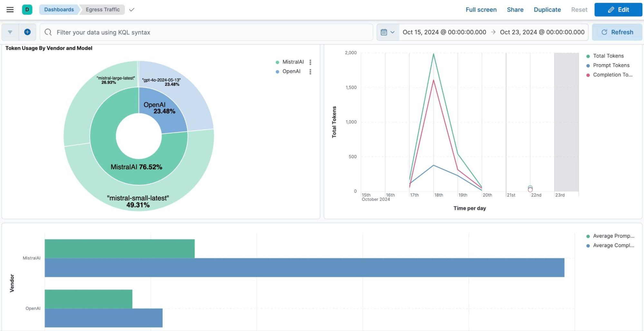644x331 pixels.
Task: Add a filter using the plus icon
Action: coord(27,32)
